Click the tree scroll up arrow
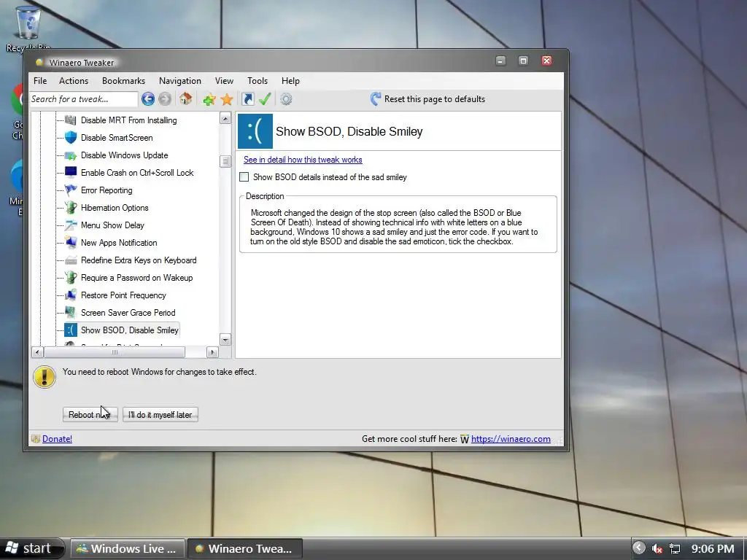This screenshot has width=747, height=560. click(x=225, y=119)
